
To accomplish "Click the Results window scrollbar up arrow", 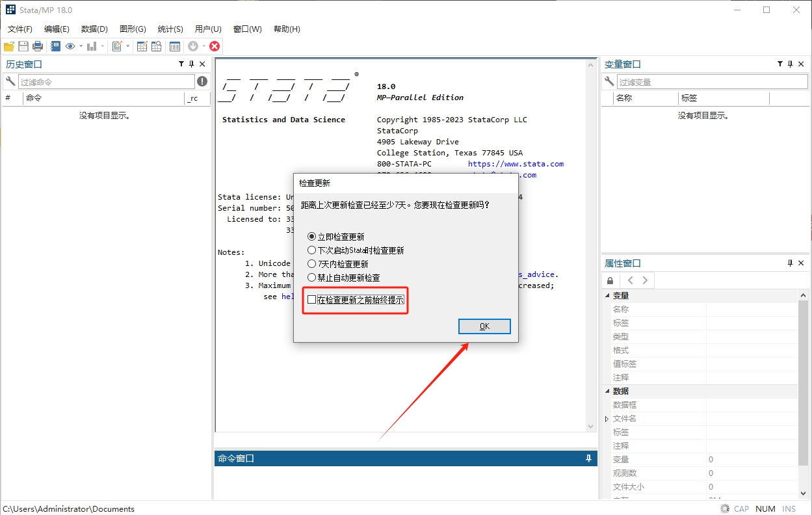I will click(591, 65).
